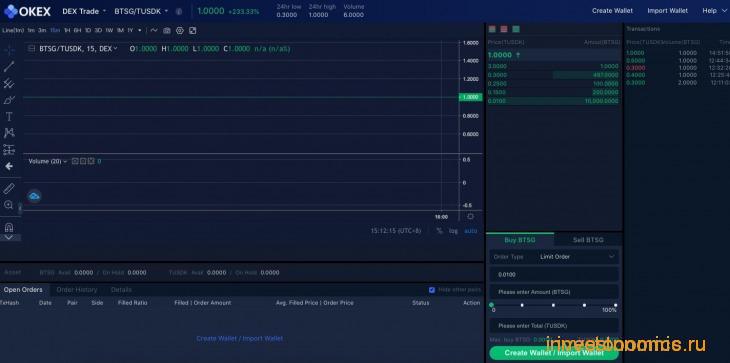Select the 1H chart interval

coord(67,31)
